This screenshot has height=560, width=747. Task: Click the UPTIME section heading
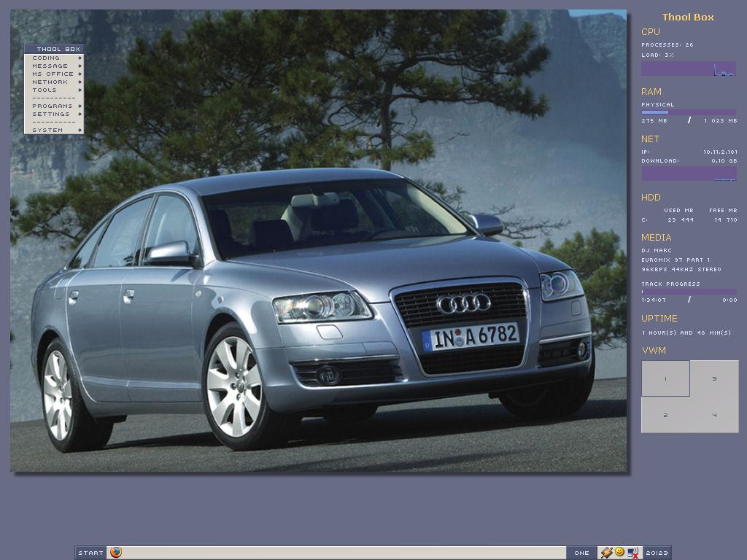[659, 318]
